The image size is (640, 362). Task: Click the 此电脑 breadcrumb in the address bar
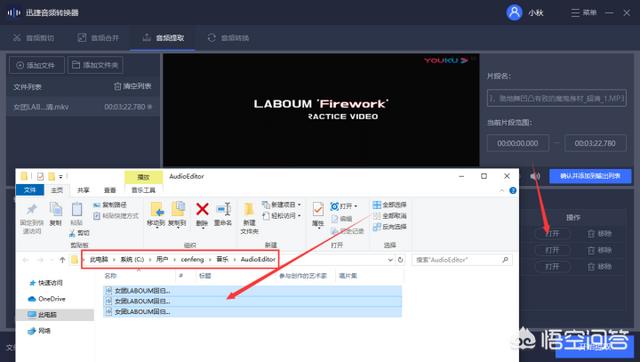tap(99, 260)
